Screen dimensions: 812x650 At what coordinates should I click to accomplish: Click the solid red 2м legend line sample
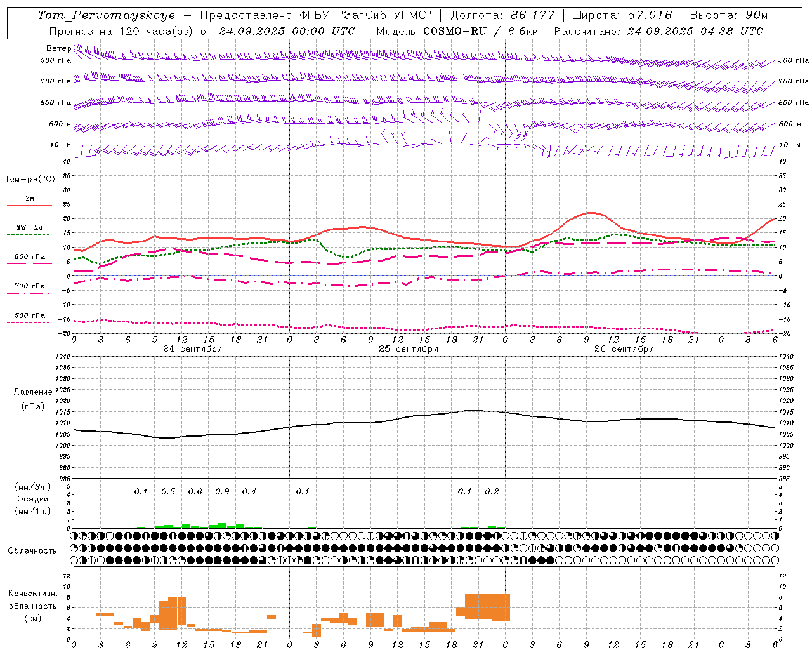(29, 206)
